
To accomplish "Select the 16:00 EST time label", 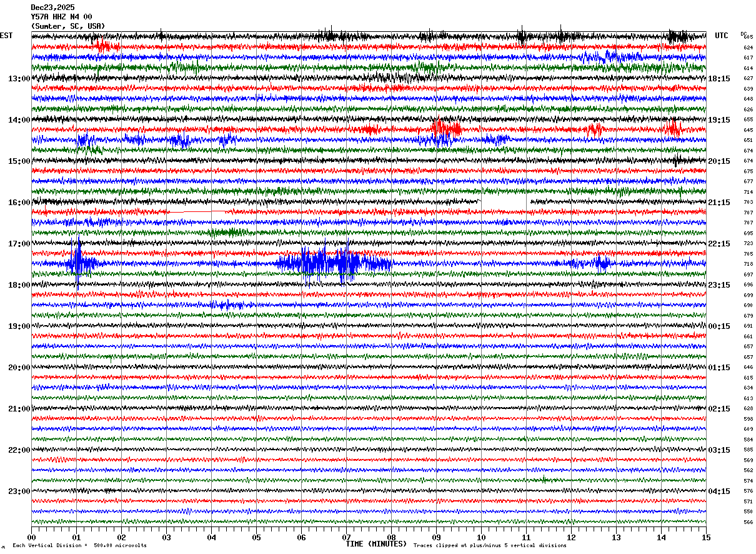I will pyautogui.click(x=19, y=203).
